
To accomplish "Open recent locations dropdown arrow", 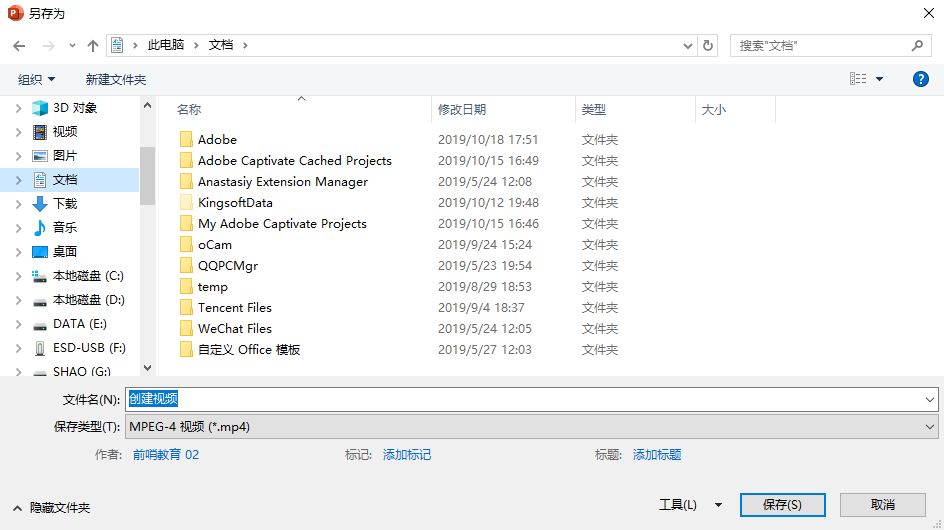I will pos(72,46).
